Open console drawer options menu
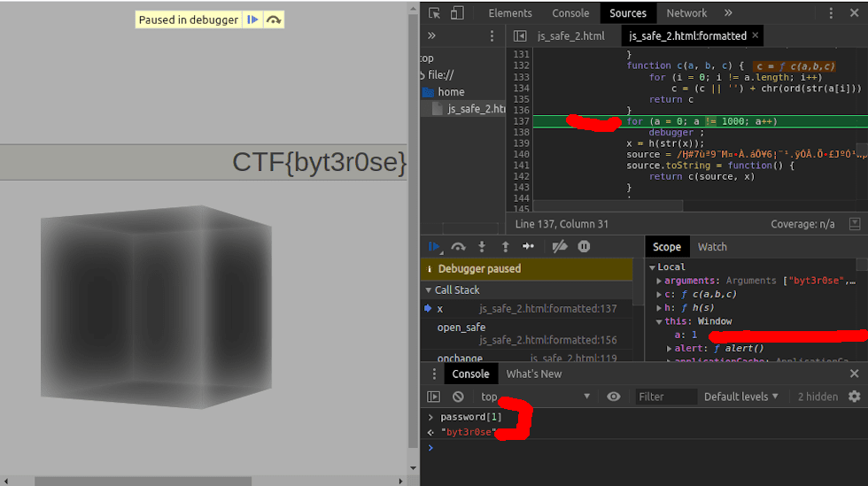 (433, 374)
